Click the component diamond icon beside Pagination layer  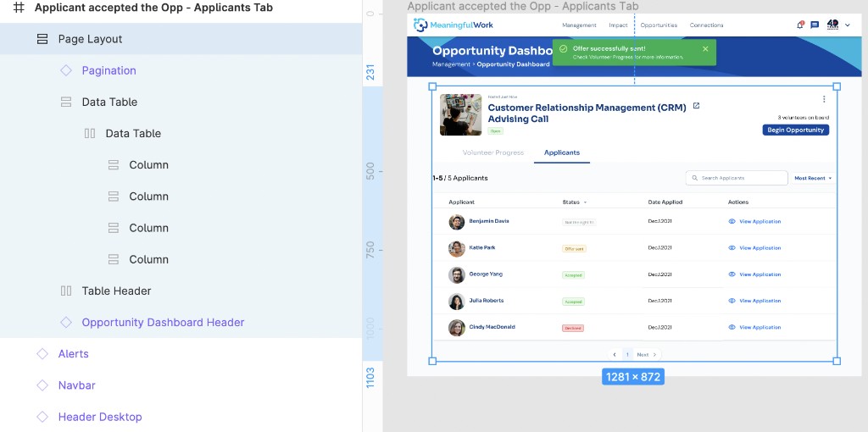click(66, 70)
